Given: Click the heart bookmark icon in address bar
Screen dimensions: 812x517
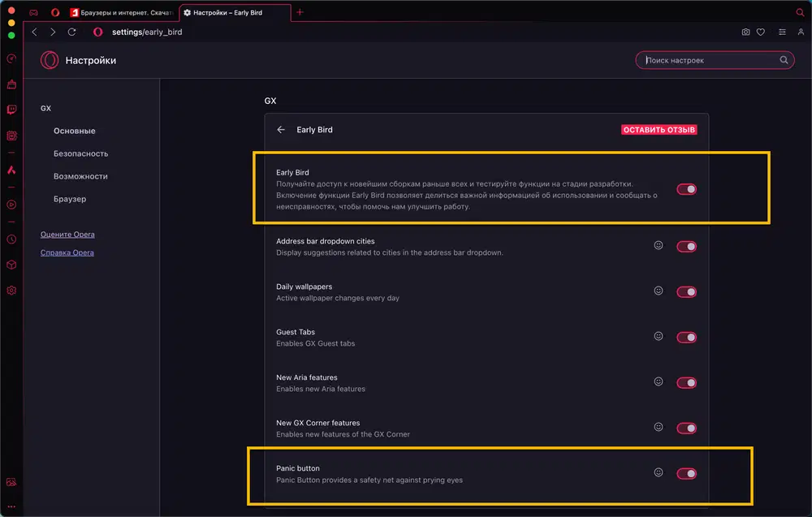Looking at the screenshot, I should (761, 32).
